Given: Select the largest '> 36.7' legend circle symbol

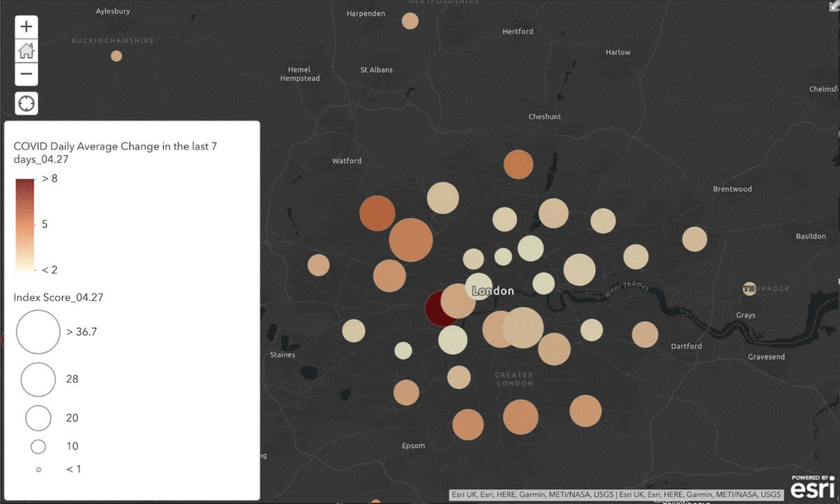Looking at the screenshot, I should click(38, 331).
